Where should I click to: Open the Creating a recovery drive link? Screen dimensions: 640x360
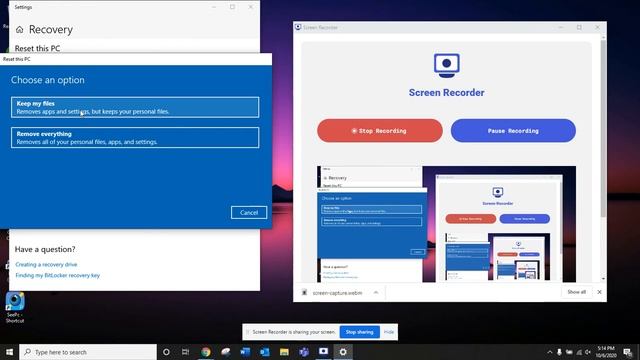[46, 264]
